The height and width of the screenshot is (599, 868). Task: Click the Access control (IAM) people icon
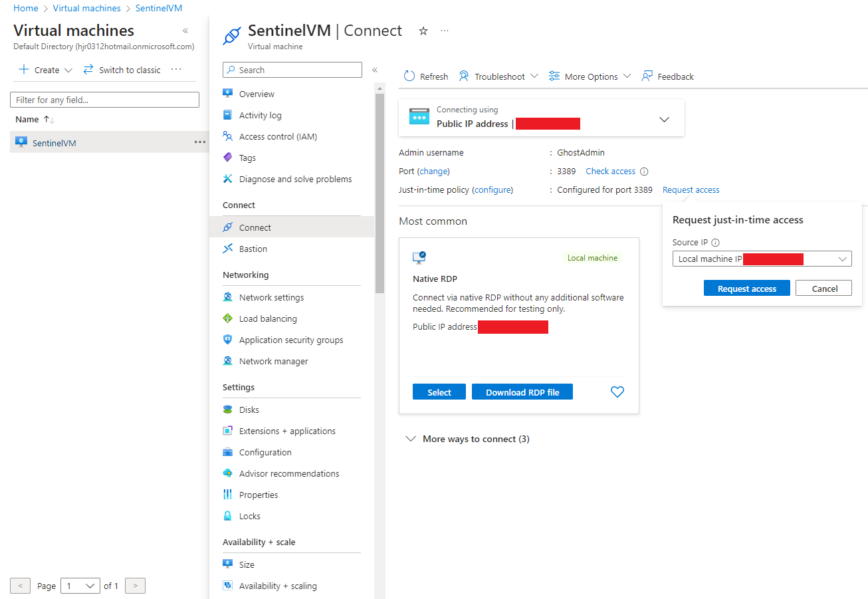227,136
